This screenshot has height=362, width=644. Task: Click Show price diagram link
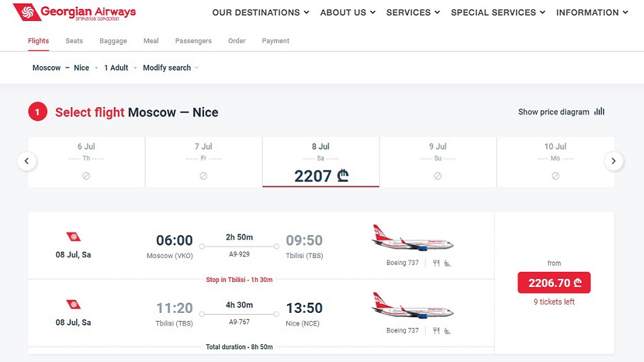pyautogui.click(x=553, y=112)
